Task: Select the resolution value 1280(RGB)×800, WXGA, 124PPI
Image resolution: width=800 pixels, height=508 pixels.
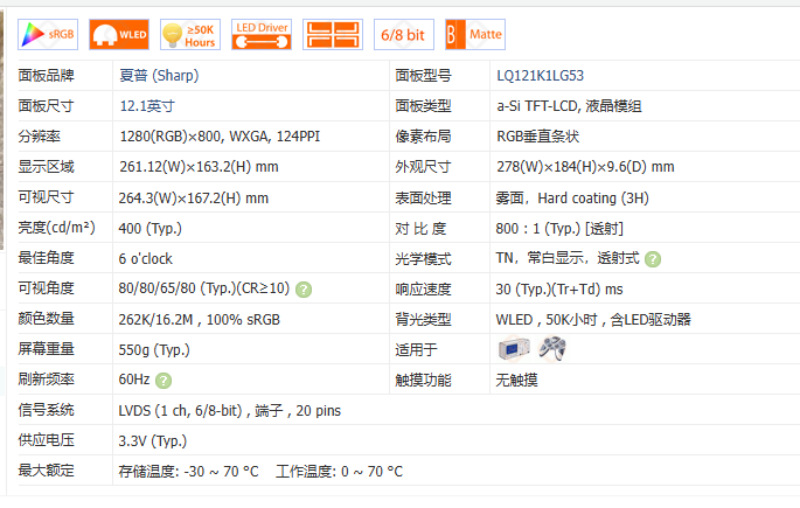Action: [x=219, y=137]
